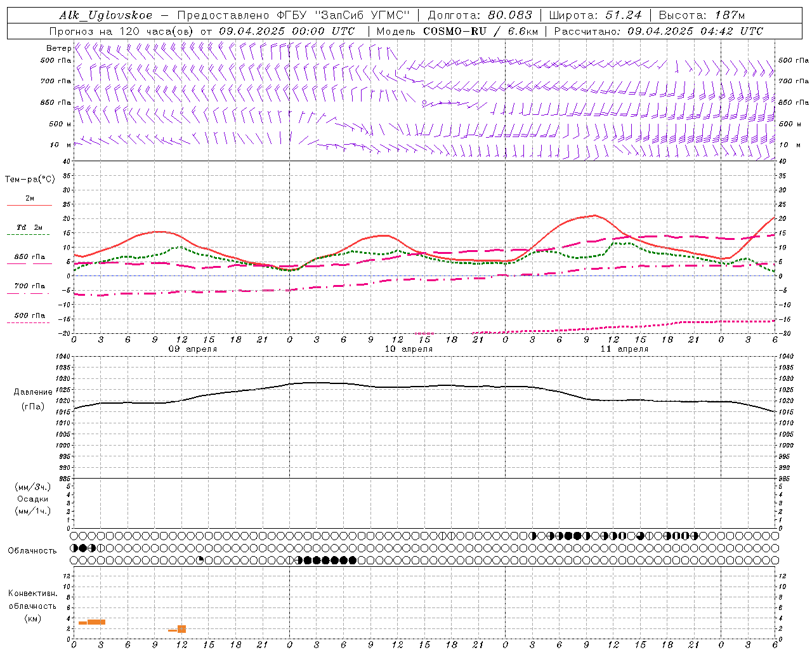Click the 11 апреля date label
The height and width of the screenshot is (650, 812).
click(x=624, y=349)
